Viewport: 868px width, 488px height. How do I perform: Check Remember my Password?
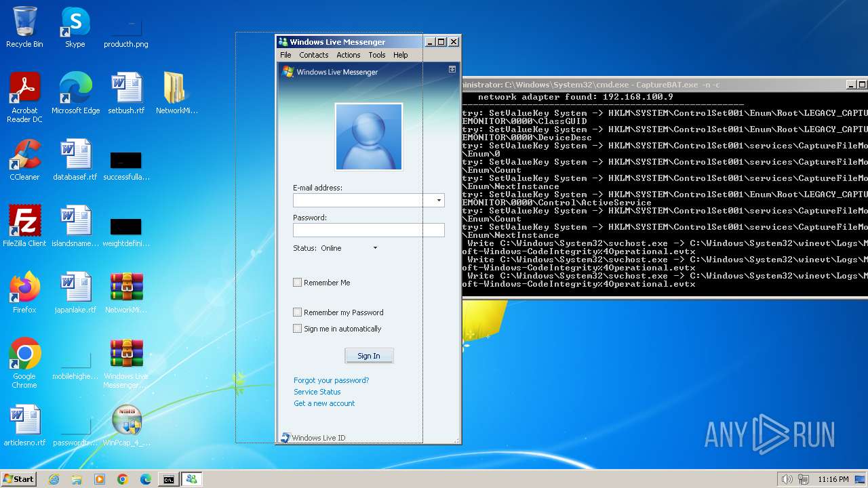297,312
